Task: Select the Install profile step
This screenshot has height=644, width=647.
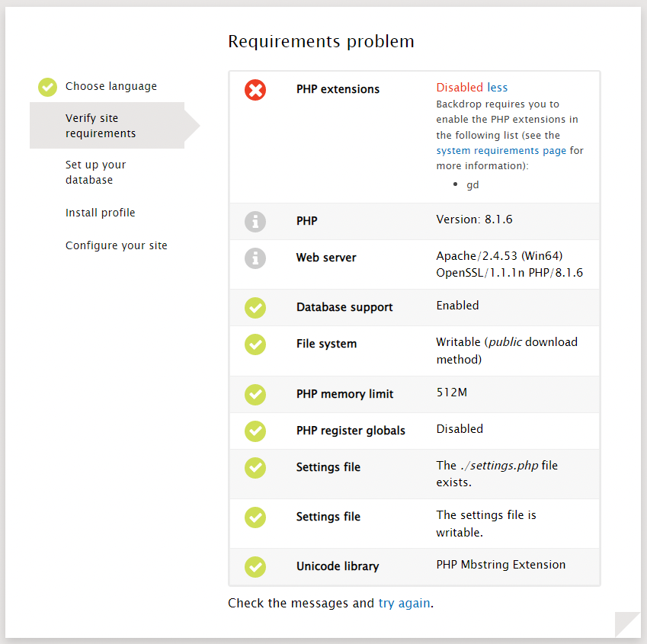Action: point(100,213)
